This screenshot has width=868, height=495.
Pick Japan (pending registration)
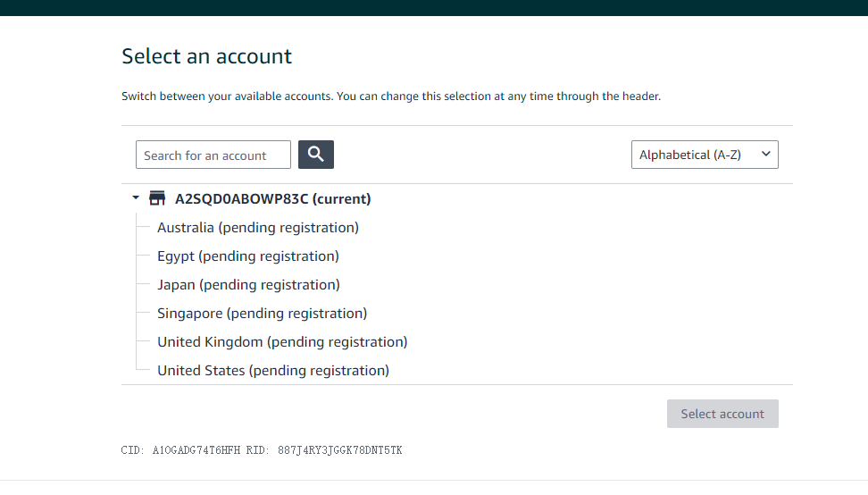pyautogui.click(x=248, y=284)
